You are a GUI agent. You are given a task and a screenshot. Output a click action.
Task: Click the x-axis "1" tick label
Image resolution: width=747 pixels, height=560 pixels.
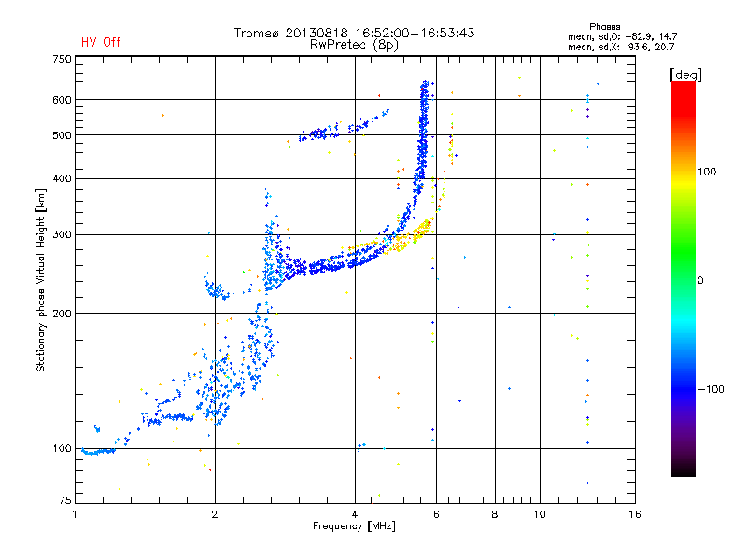[x=75, y=514]
